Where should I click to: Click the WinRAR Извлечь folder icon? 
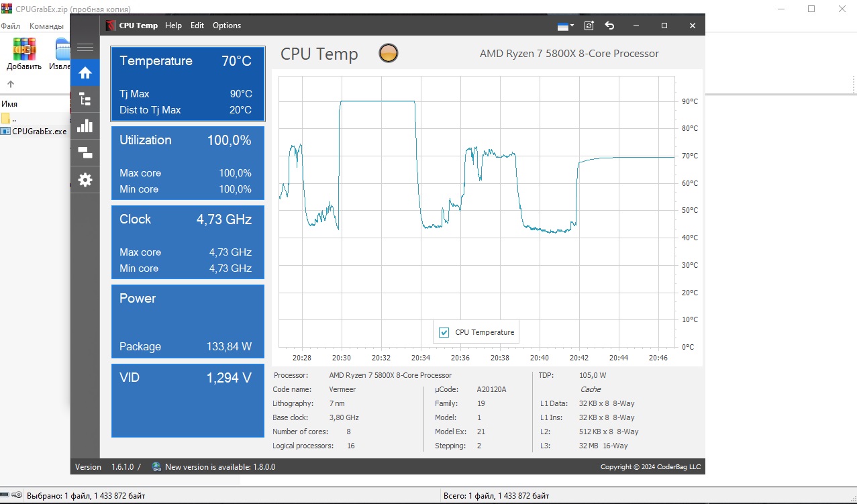tap(61, 54)
